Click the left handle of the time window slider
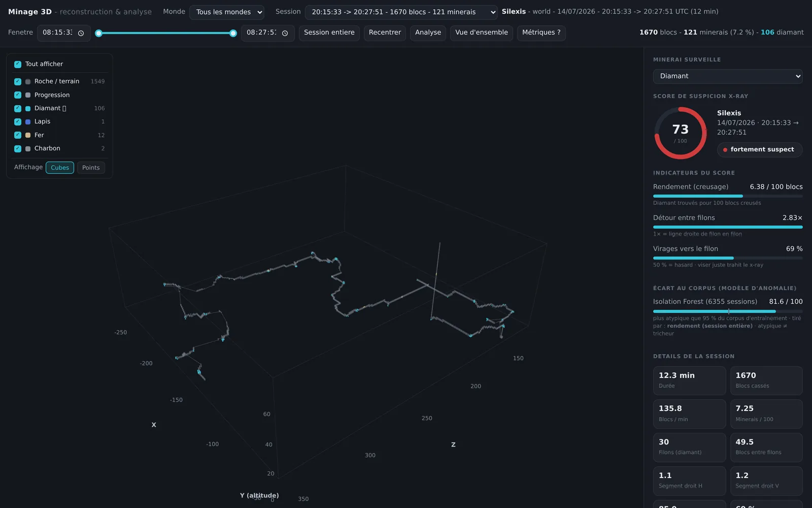Screen dimensions: 812x508 (x=99, y=33)
